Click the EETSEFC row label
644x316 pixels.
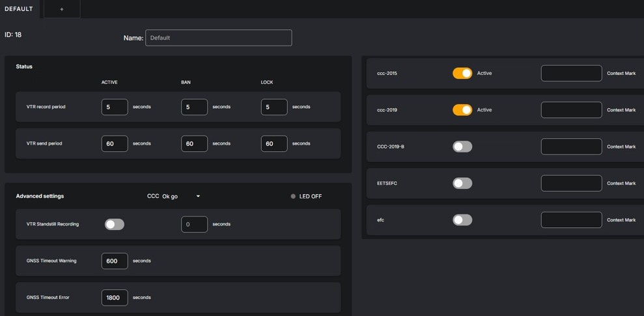point(387,183)
